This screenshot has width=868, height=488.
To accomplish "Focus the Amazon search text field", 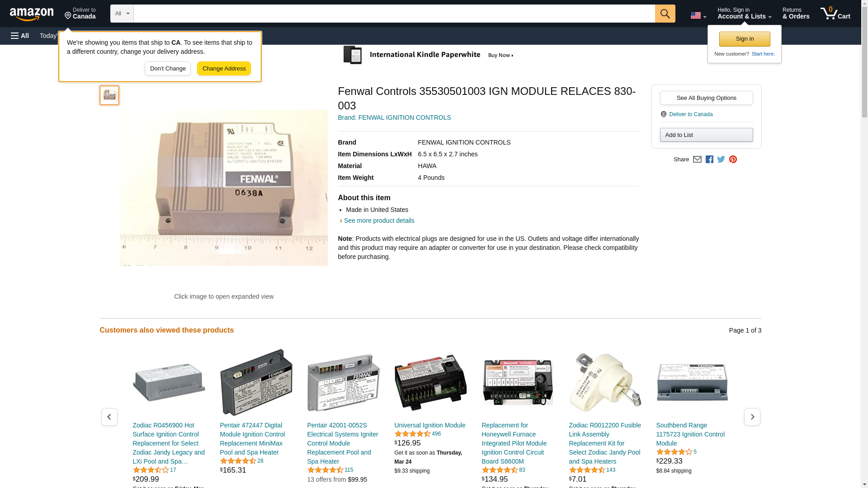I will click(394, 14).
